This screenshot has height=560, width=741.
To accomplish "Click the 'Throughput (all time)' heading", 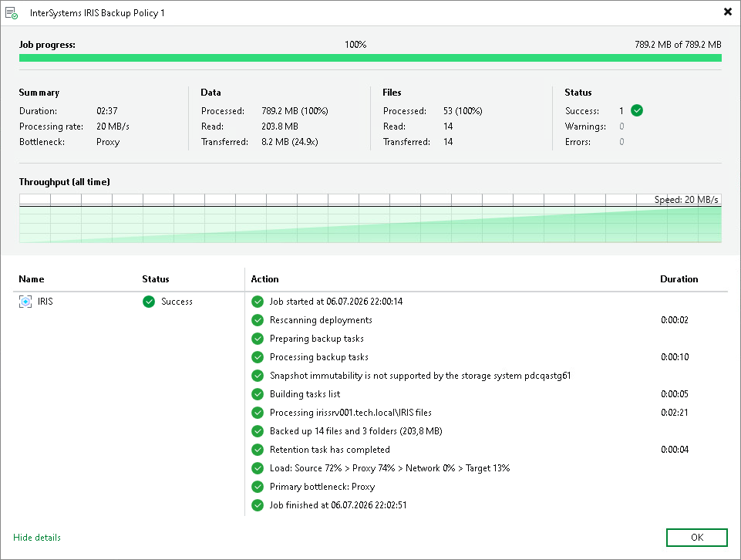I will click(64, 182).
